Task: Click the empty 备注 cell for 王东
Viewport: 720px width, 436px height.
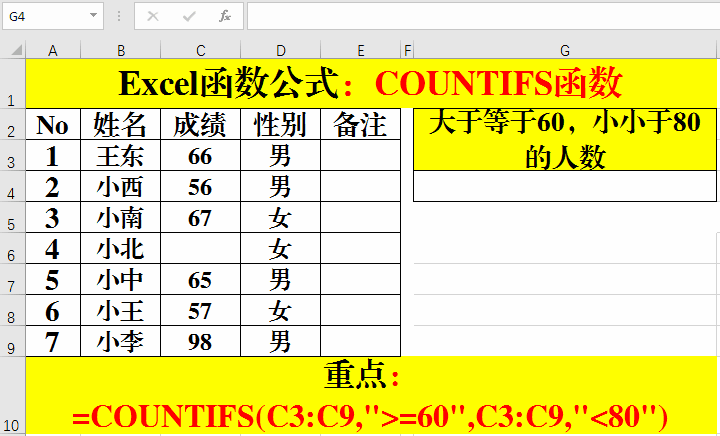Action: pos(360,156)
